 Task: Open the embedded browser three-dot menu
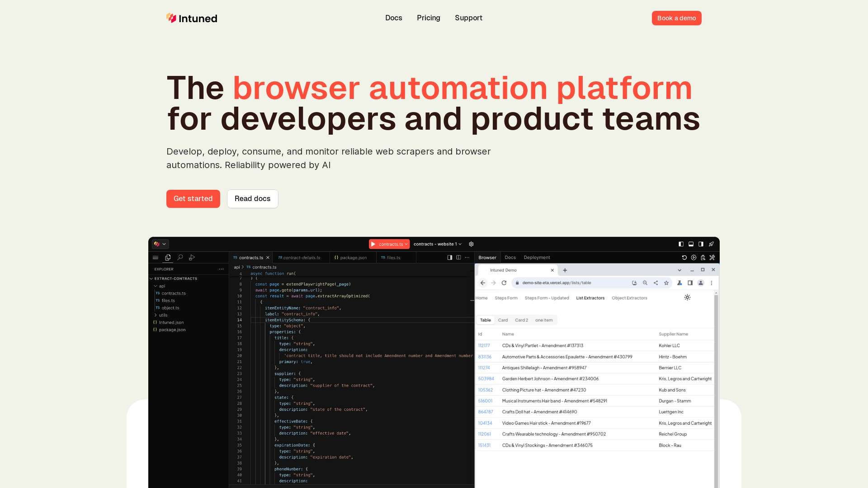tap(712, 283)
